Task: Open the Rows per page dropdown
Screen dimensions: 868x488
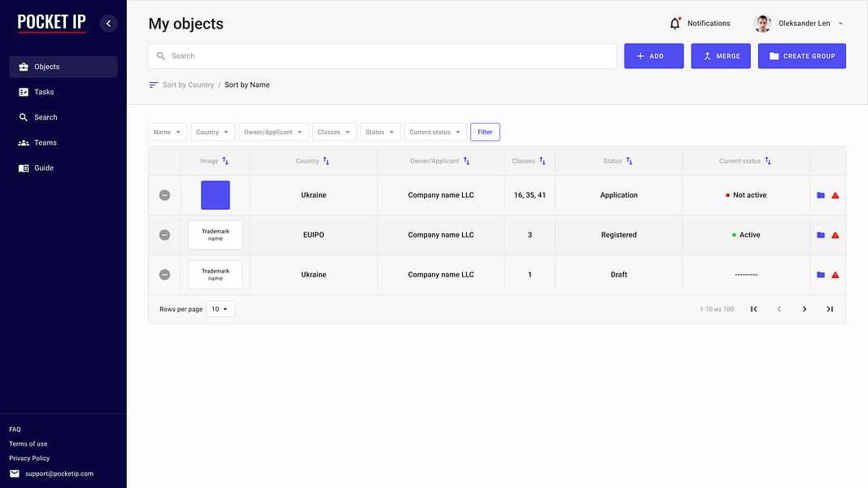Action: pyautogui.click(x=220, y=309)
